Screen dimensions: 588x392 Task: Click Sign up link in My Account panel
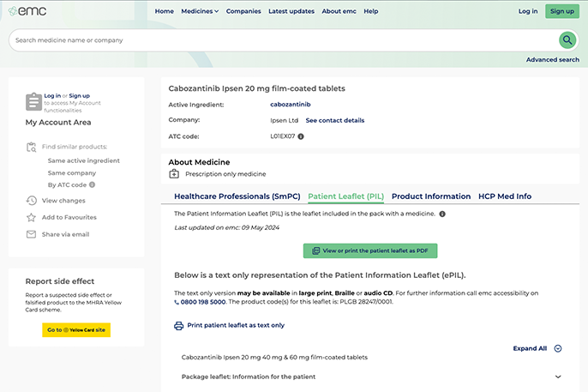(x=79, y=96)
